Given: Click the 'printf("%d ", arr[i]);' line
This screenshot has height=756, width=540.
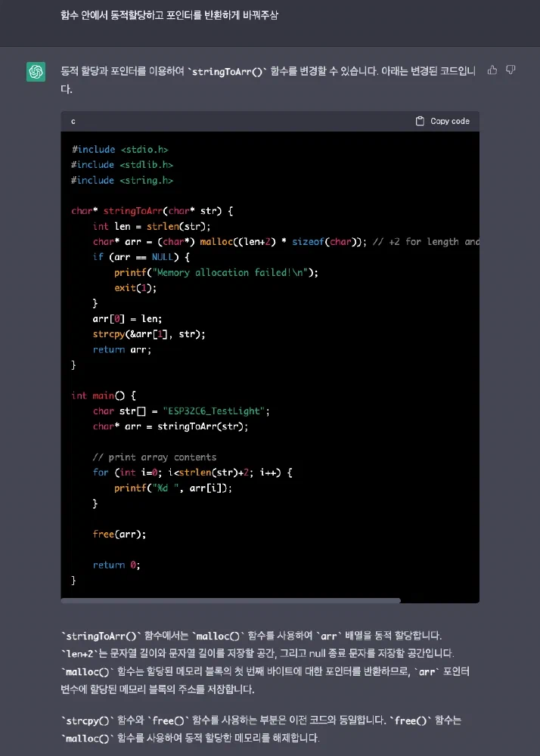Looking at the screenshot, I should pyautogui.click(x=173, y=488).
